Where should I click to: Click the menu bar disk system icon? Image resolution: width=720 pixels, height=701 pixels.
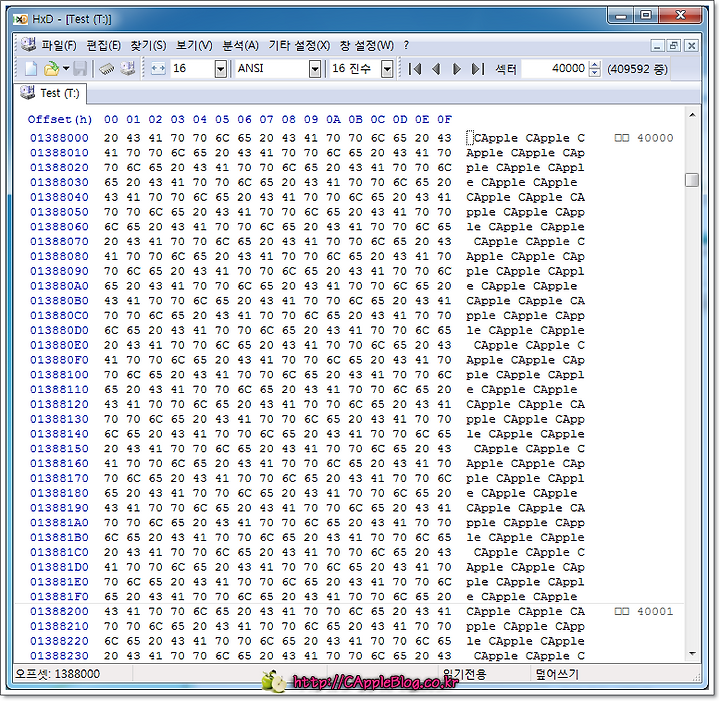click(28, 45)
